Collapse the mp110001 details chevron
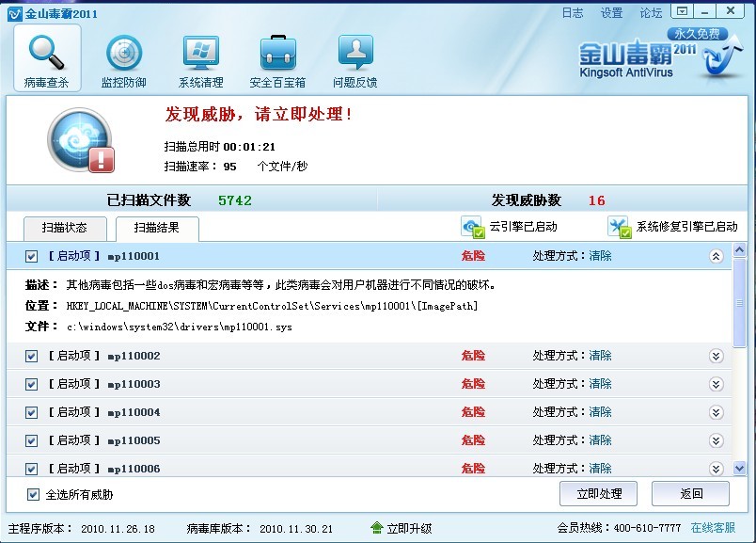Image resolution: width=756 pixels, height=543 pixels. [716, 256]
